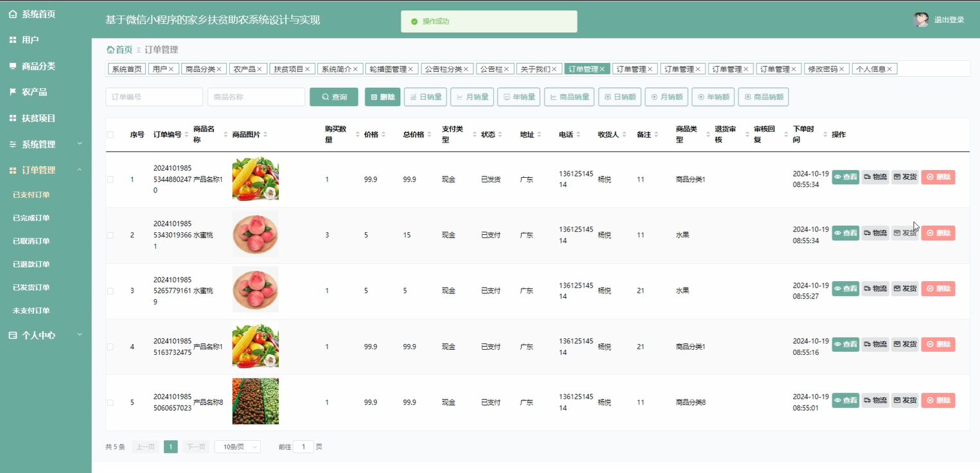The width and height of the screenshot is (980, 473).
Task: Sort by the 电话 column arrows
Action: [x=579, y=135]
